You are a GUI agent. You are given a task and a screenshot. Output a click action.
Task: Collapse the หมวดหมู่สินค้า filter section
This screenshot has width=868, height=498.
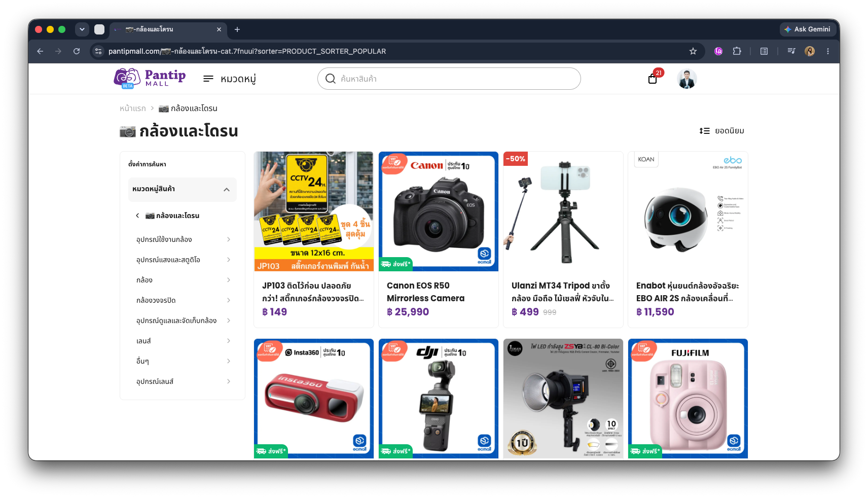[x=183, y=189]
